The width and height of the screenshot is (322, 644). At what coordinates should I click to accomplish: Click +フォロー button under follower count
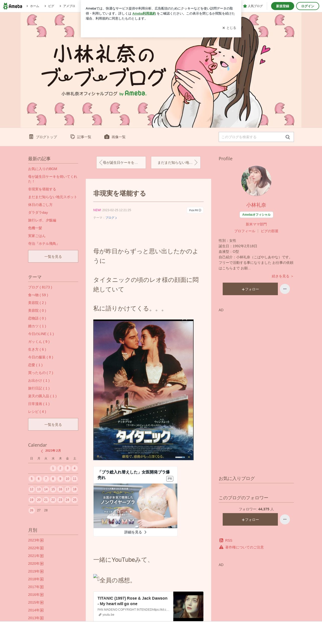point(250,519)
